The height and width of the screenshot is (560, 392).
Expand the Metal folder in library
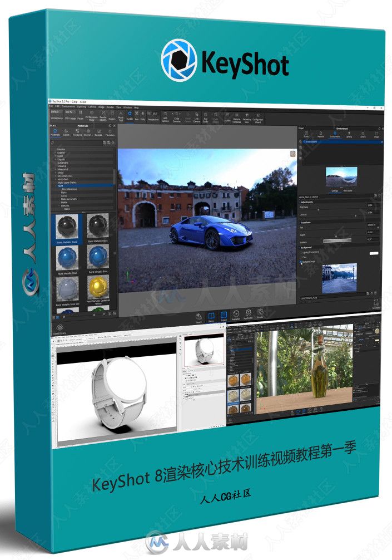pos(55,173)
